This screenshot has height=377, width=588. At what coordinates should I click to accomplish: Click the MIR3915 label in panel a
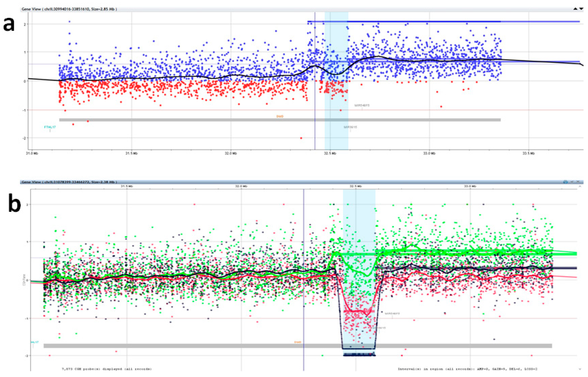350,127
